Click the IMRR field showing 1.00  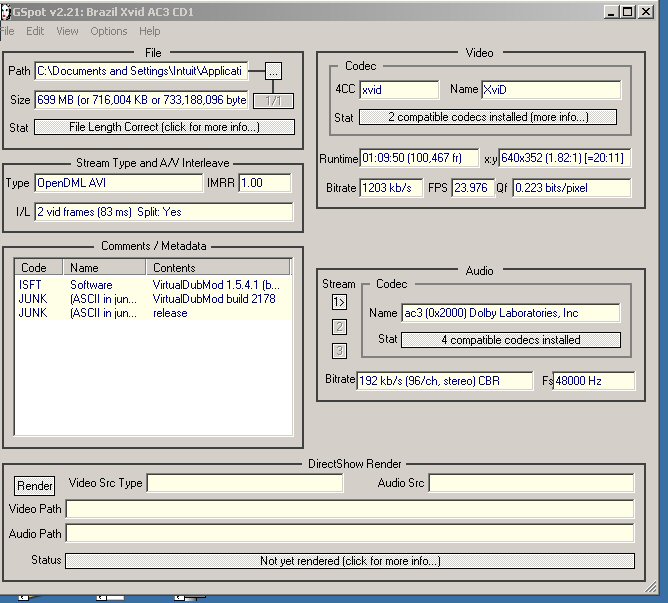(265, 183)
